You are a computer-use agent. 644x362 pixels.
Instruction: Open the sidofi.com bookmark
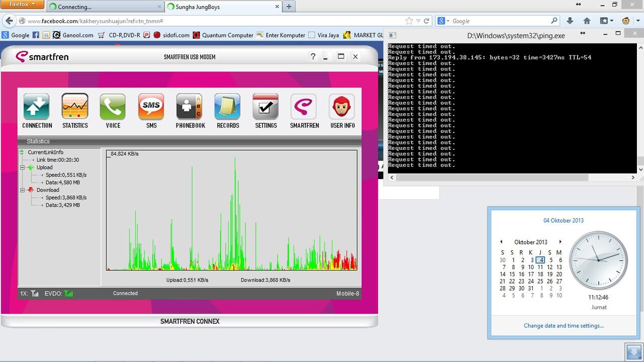coord(172,35)
